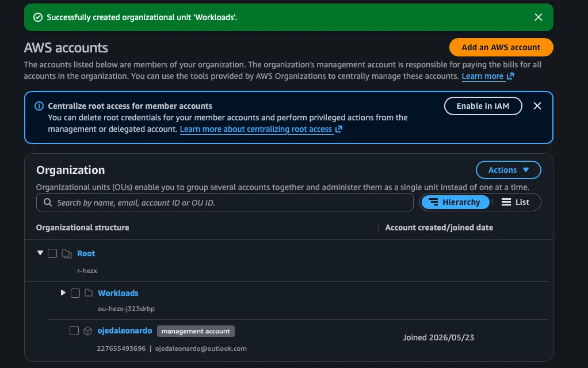
Task: Click the Joined 2026/05/23 date
Action: tap(438, 337)
